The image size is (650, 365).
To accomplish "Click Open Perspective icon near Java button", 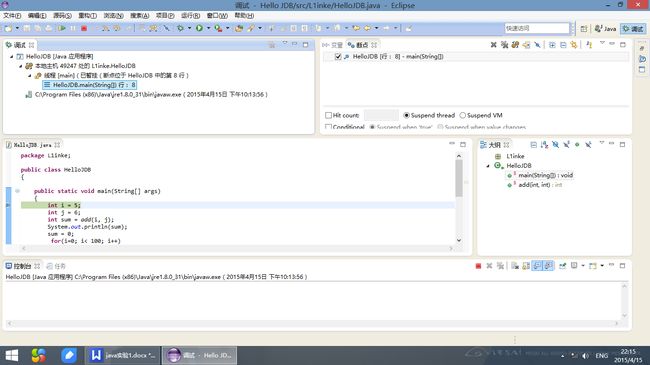I will (584, 29).
